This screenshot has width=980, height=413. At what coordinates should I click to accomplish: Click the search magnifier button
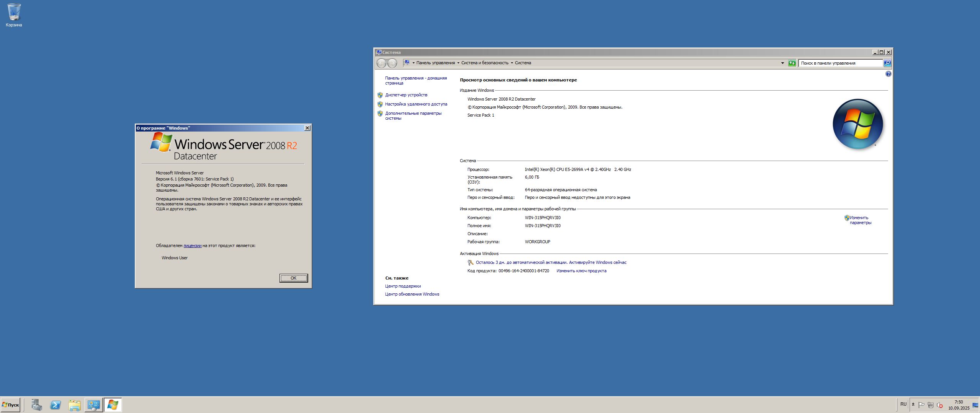pos(887,63)
